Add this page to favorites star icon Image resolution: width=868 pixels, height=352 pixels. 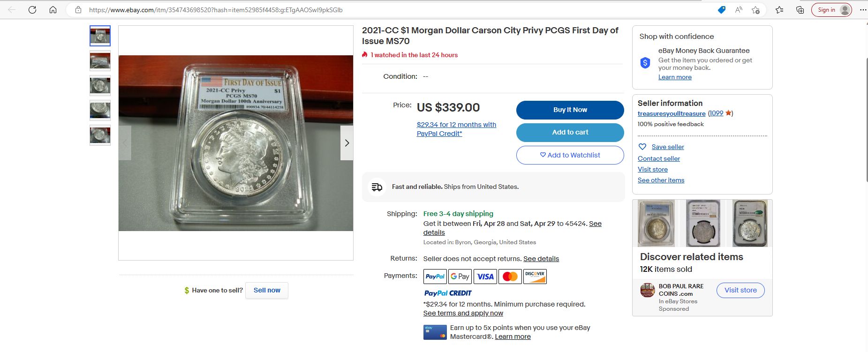pyautogui.click(x=755, y=10)
